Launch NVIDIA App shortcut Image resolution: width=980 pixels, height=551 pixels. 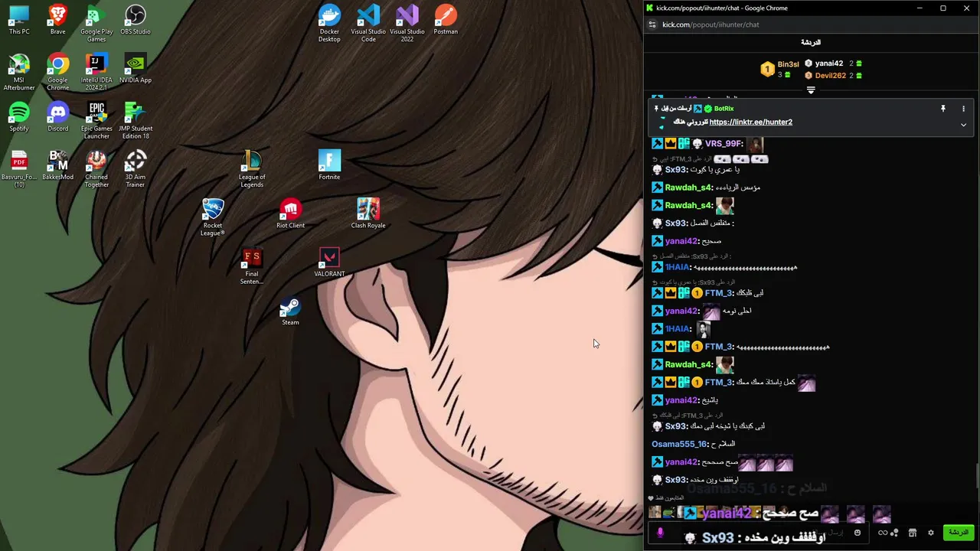click(x=136, y=69)
